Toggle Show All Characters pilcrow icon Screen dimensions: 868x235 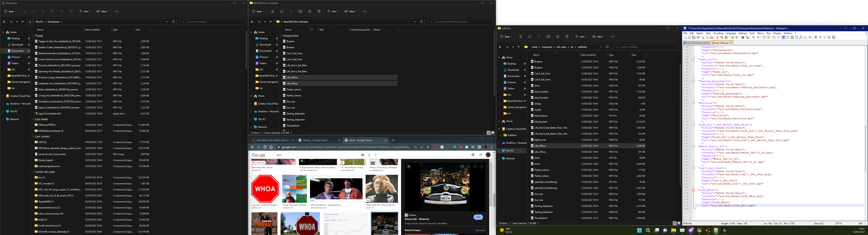click(779, 37)
